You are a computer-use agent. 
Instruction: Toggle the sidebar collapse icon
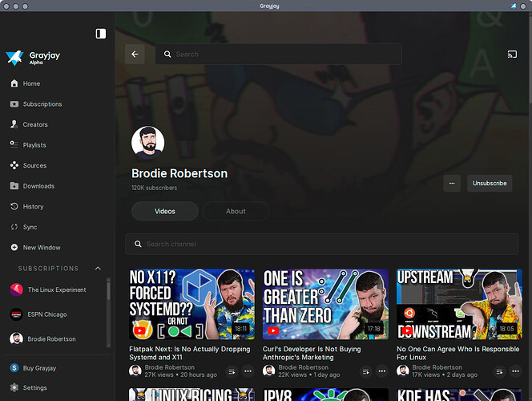[x=100, y=34]
